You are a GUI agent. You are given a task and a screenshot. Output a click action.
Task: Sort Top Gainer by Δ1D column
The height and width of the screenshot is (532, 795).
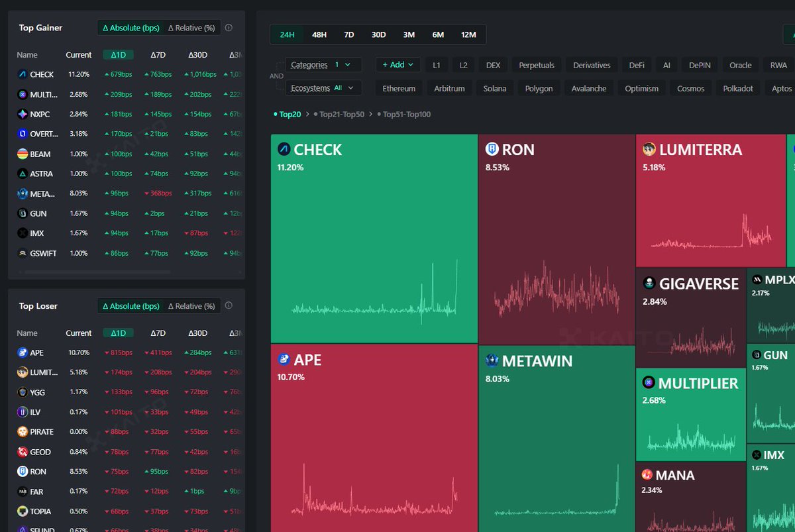click(x=119, y=55)
